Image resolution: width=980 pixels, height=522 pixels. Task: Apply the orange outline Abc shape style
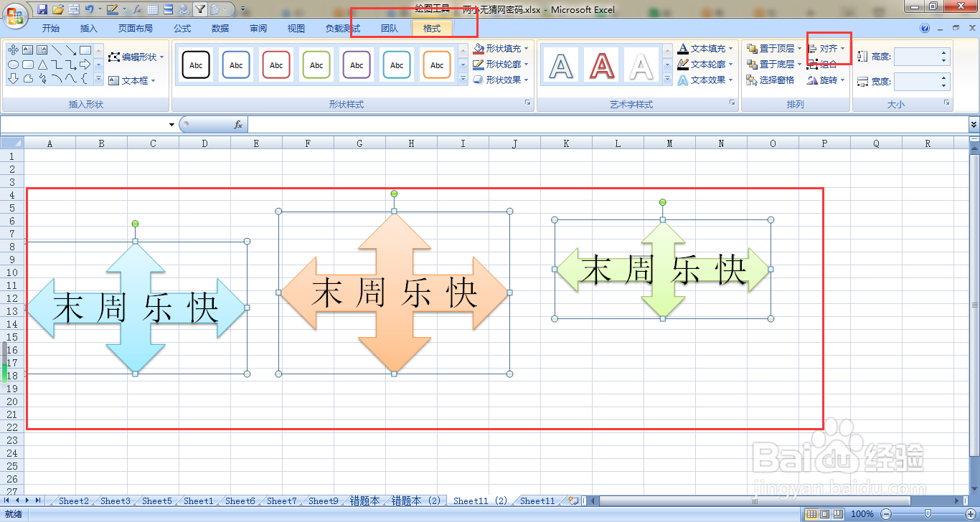[437, 65]
